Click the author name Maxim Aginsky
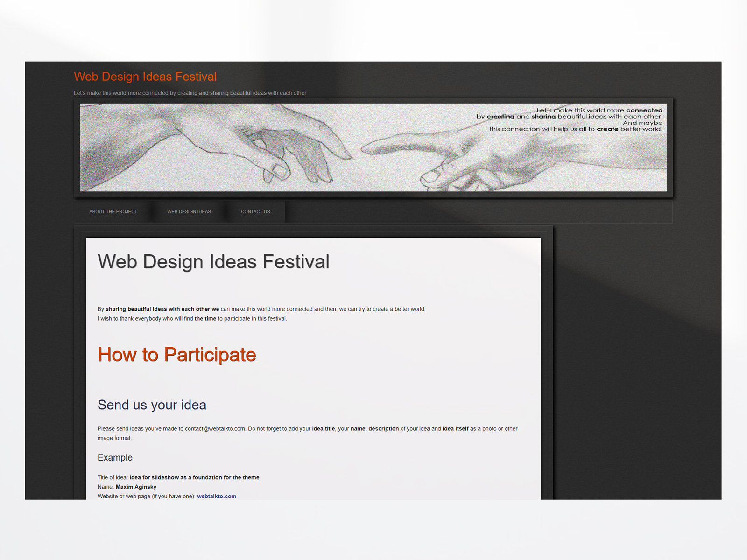Screen dimensions: 747x560 coord(136,487)
